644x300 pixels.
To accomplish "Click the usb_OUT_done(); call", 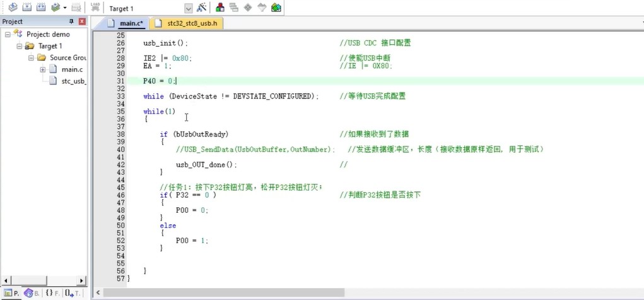I will click(207, 165).
